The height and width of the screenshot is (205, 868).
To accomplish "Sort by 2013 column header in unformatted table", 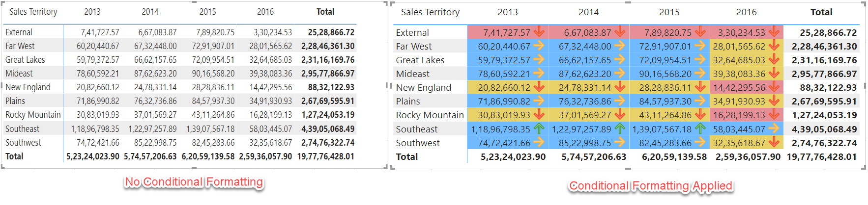I will [92, 12].
